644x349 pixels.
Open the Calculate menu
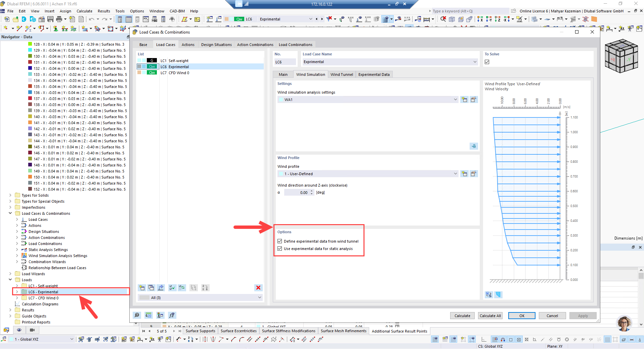[x=84, y=11]
